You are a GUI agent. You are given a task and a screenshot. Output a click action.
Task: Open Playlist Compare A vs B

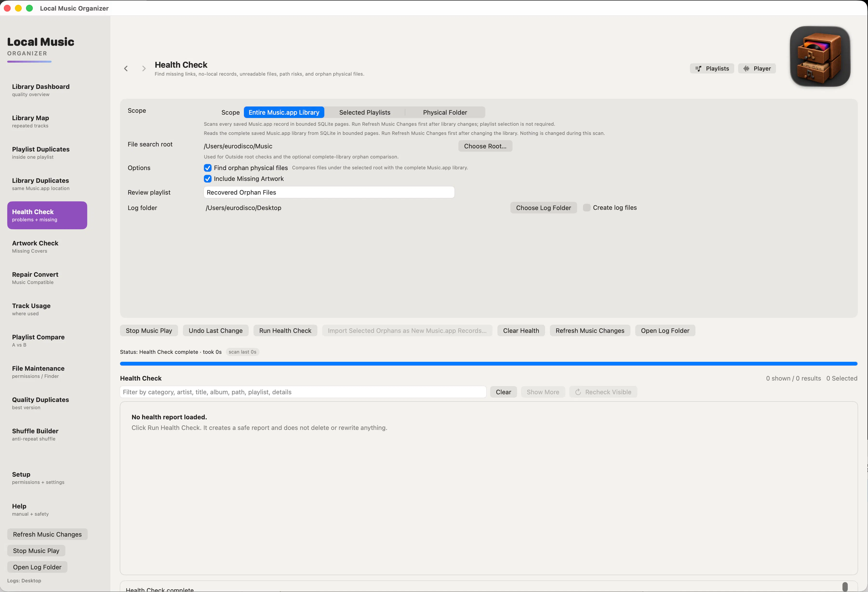(x=47, y=341)
